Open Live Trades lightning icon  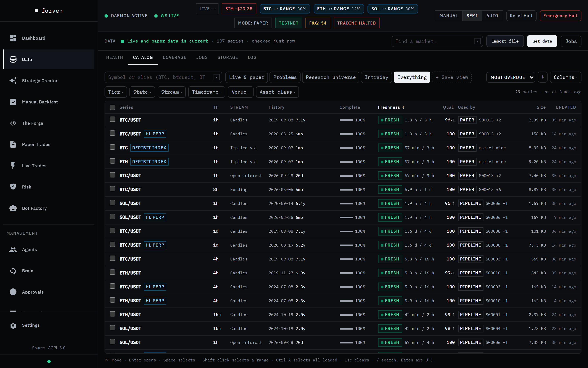point(13,166)
